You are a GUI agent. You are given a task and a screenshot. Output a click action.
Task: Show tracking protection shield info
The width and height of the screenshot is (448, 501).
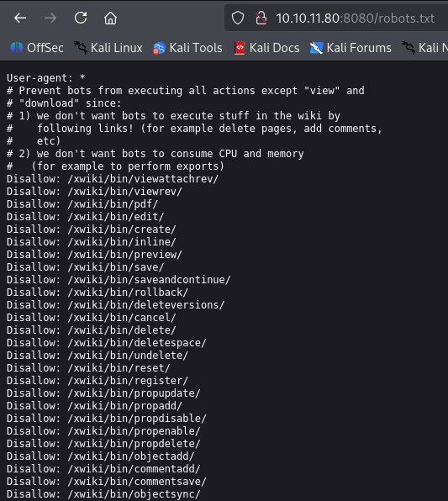click(238, 18)
